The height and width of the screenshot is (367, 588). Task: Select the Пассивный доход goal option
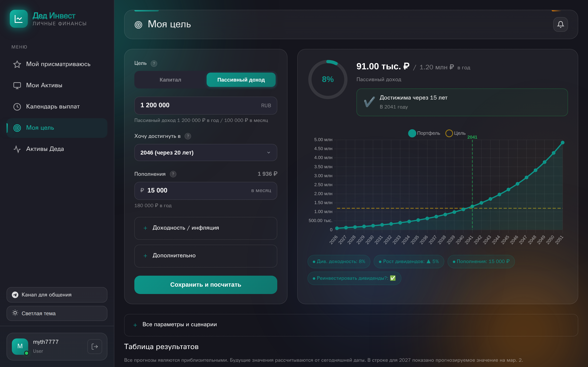(241, 80)
